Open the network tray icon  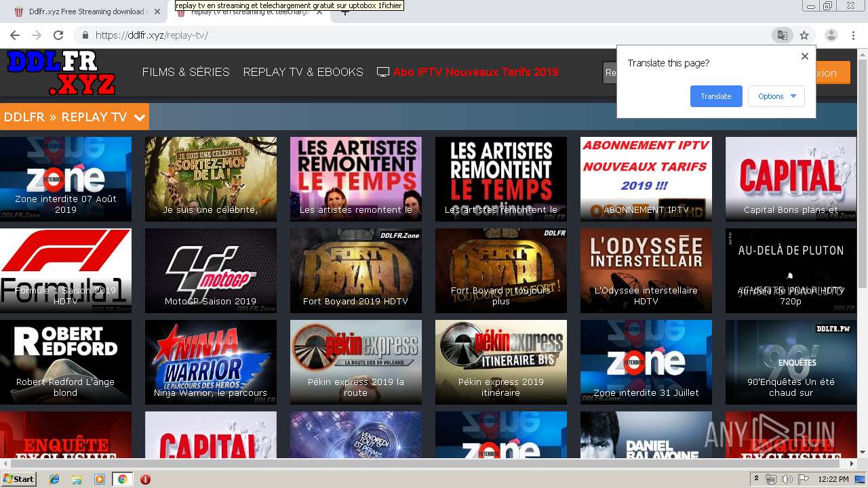pyautogui.click(x=772, y=479)
